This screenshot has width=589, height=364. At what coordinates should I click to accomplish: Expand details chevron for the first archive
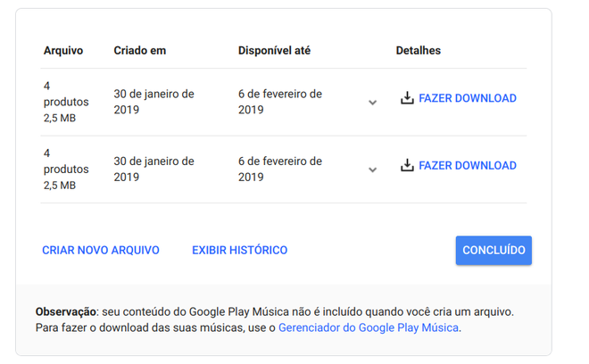tap(372, 103)
